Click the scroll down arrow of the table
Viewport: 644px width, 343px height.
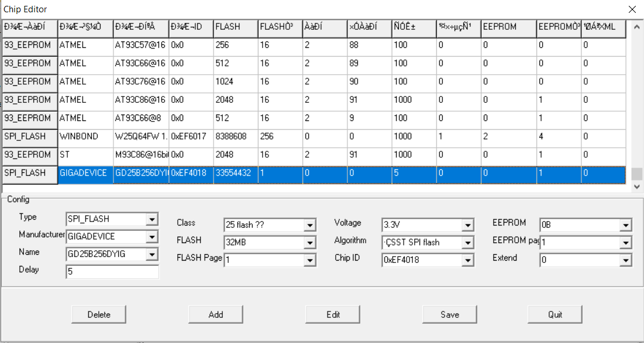(x=636, y=186)
